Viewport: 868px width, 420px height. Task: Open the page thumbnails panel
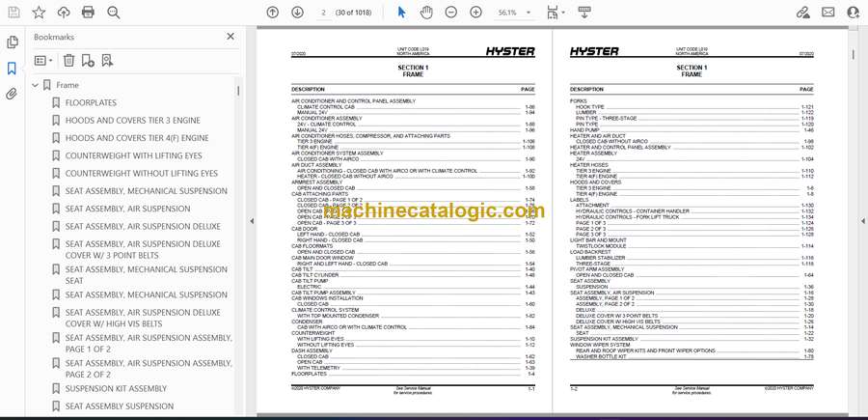click(x=12, y=42)
